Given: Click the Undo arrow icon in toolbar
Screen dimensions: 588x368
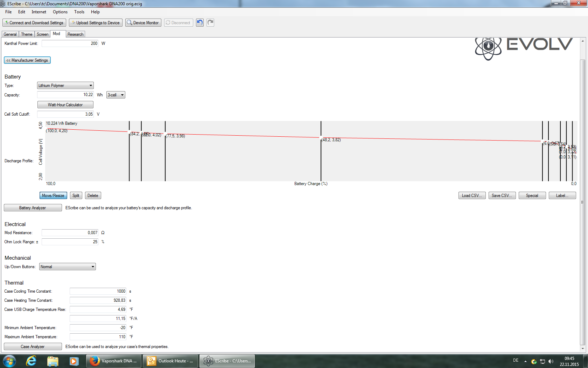Looking at the screenshot, I should pos(200,23).
